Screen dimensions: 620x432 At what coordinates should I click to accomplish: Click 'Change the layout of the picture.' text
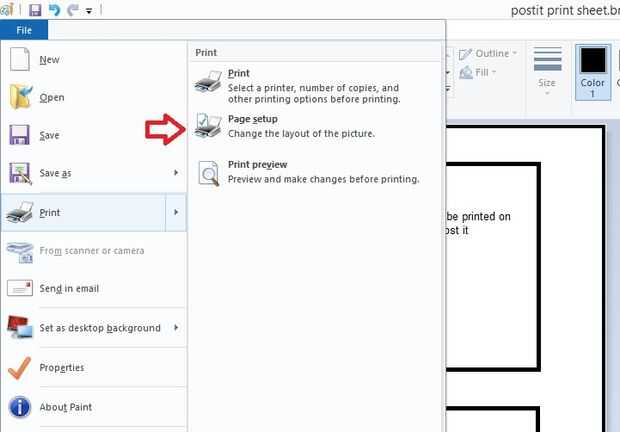tap(301, 134)
